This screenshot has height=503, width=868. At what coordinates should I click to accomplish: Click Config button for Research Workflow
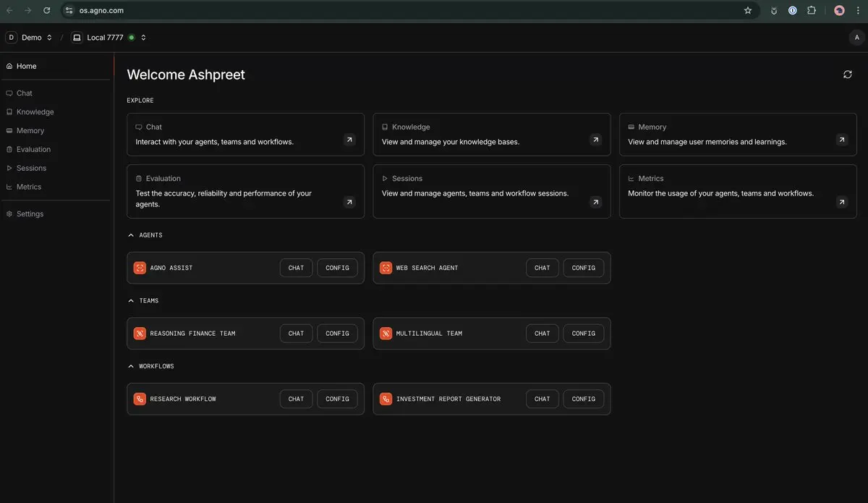click(337, 399)
